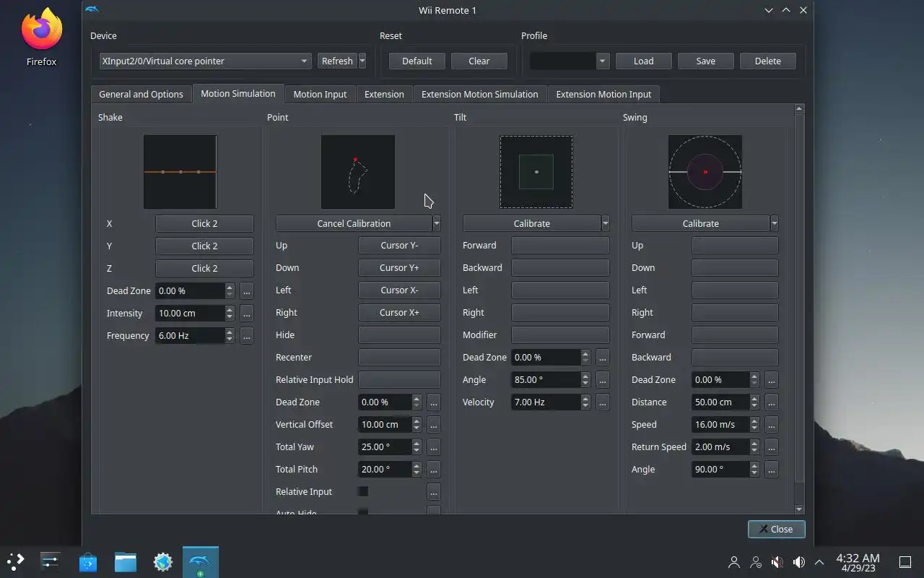924x578 pixels.
Task: Open Shake Dead Zone options button
Action: pyautogui.click(x=246, y=290)
